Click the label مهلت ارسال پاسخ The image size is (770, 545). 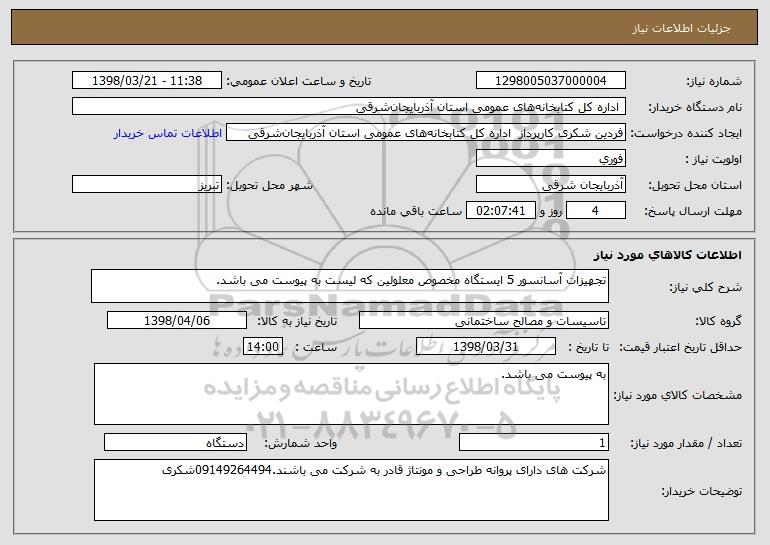click(693, 212)
